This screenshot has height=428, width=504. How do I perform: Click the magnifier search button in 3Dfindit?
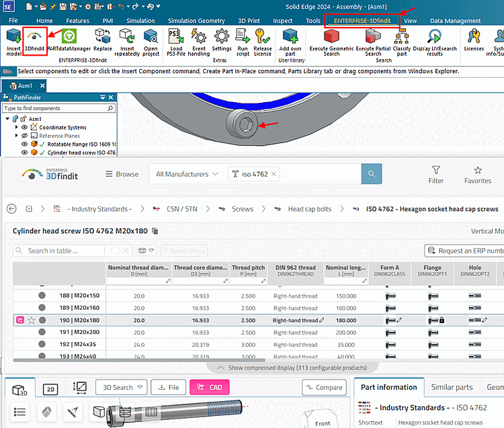point(372,174)
